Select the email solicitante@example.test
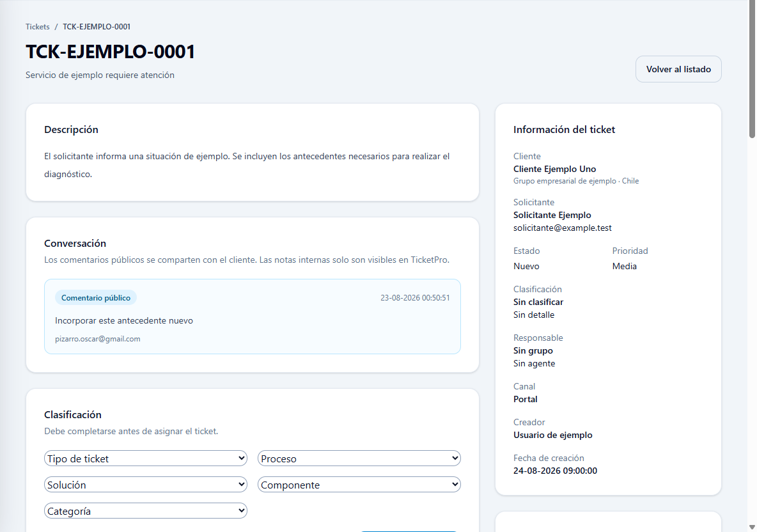The image size is (757, 532). tap(563, 228)
